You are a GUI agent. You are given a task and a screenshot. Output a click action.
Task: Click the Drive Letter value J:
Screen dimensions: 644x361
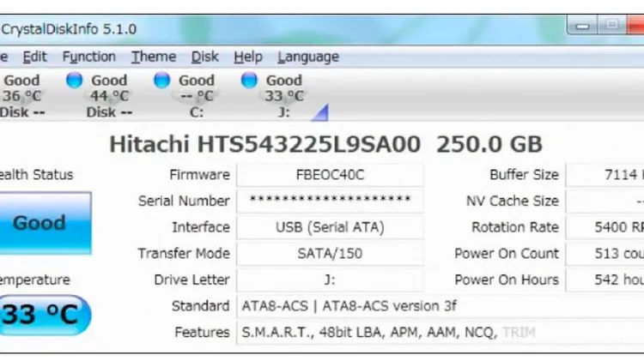[x=331, y=280]
